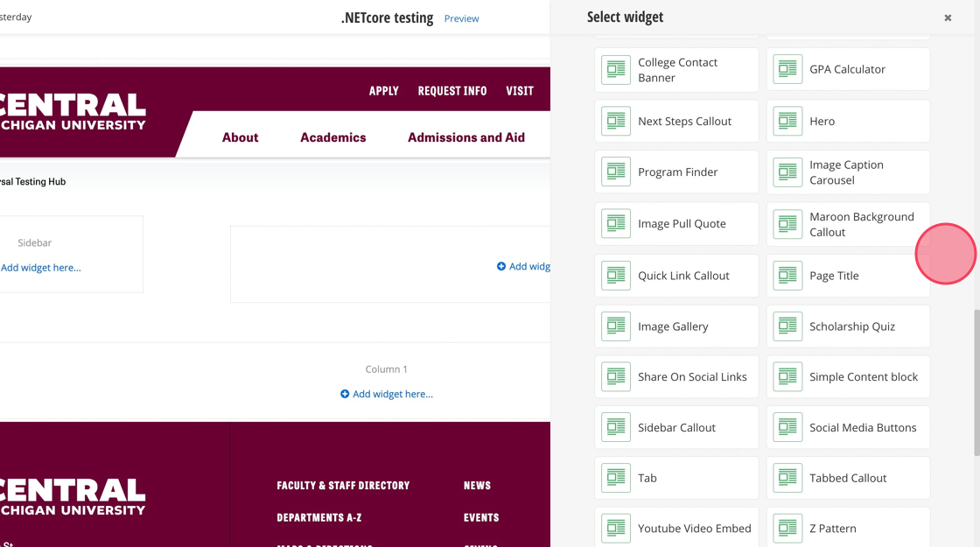This screenshot has height=547, width=980.
Task: Open Faculty & Staff Directory footer link
Action: pyautogui.click(x=343, y=486)
